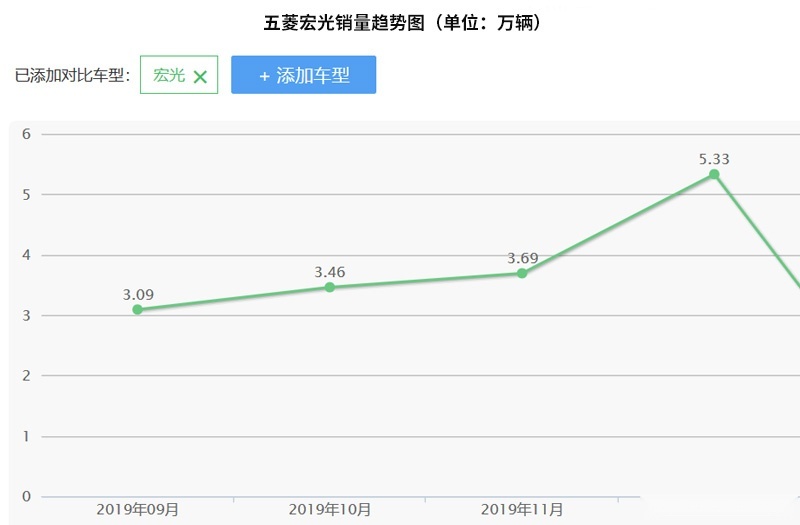The width and height of the screenshot is (800, 525).
Task: Click the + 添加车型 button
Action: coord(304,75)
